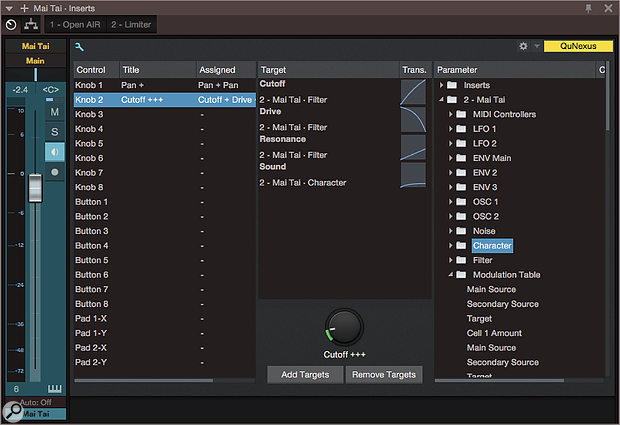The image size is (620, 425).
Task: Click the Sound transition curve thumbnail
Action: (413, 175)
